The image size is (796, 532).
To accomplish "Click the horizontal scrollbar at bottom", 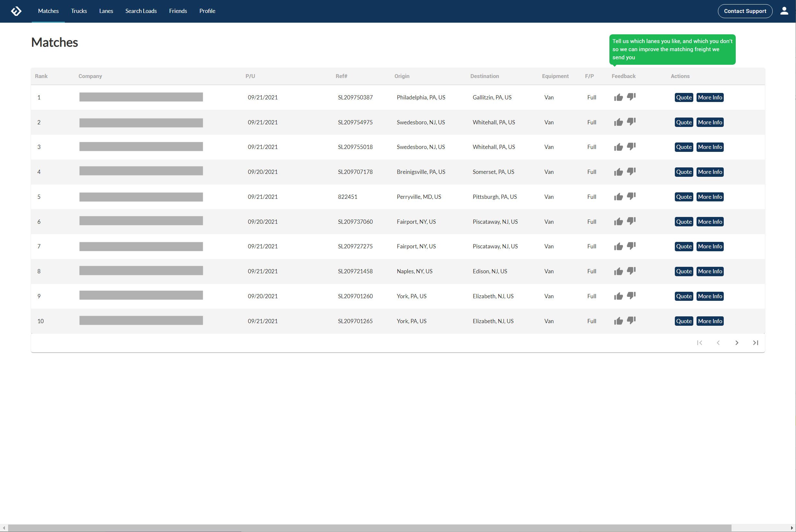I will (x=369, y=528).
